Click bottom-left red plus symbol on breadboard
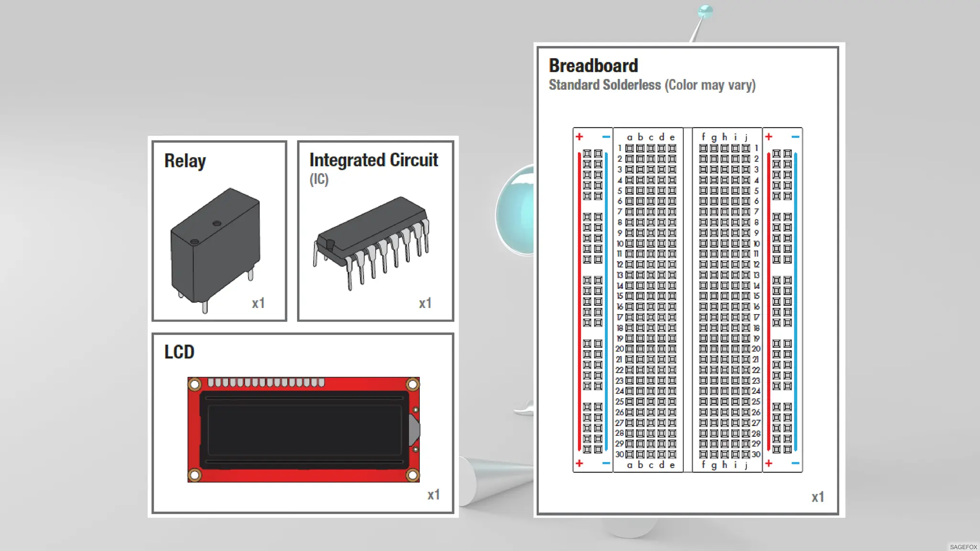Screen dimensions: 980x551 pyautogui.click(x=579, y=463)
